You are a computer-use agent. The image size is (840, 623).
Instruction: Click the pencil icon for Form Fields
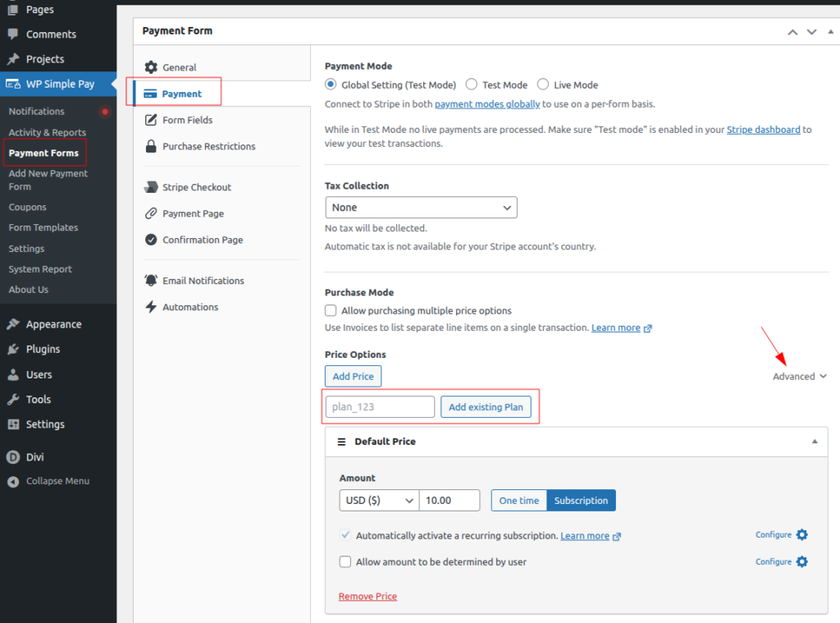(x=151, y=120)
